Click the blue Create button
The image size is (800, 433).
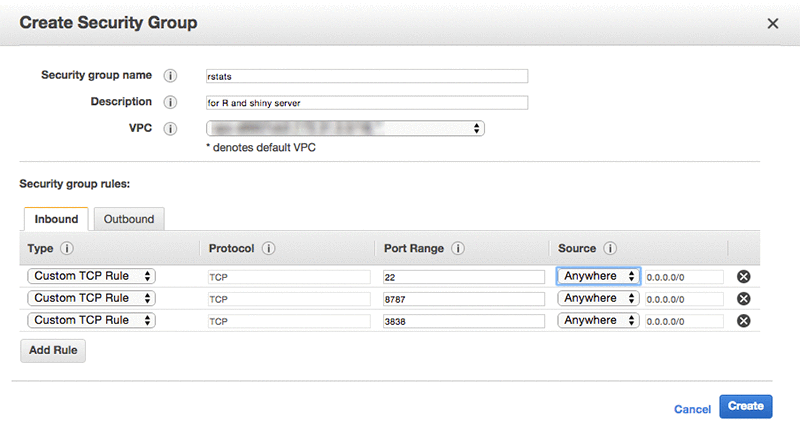tap(745, 406)
